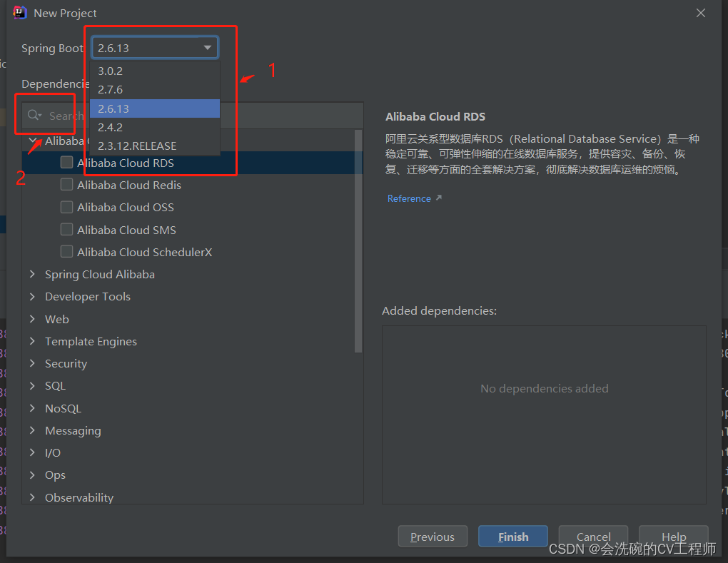728x563 pixels.
Task: Click the Help button
Action: 674,537
